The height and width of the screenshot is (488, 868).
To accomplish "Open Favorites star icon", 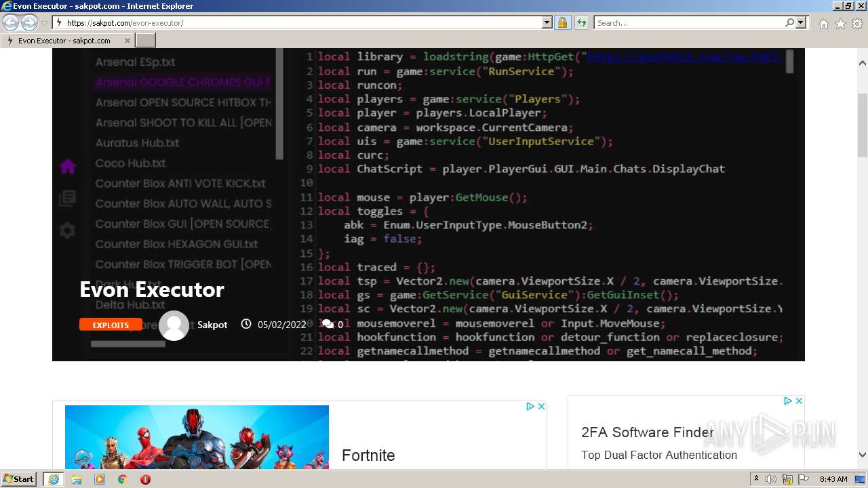I will click(840, 24).
